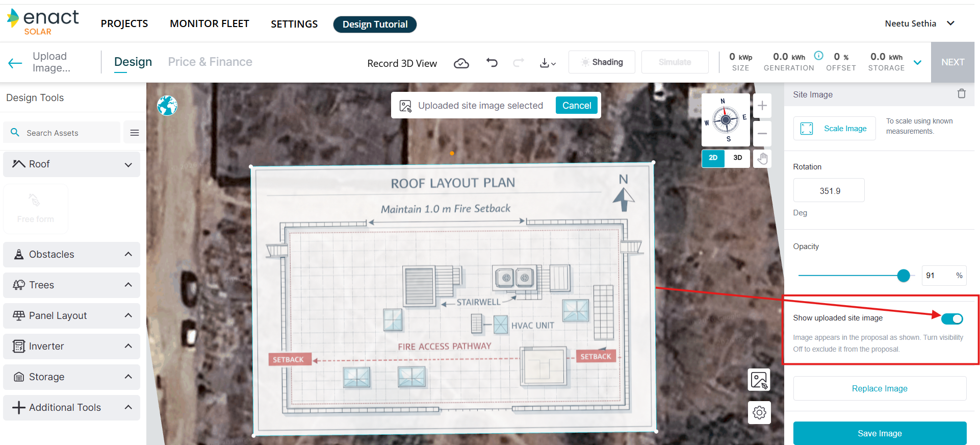The width and height of the screenshot is (980, 445).
Task: Zoom in with the plus button
Action: (x=762, y=106)
